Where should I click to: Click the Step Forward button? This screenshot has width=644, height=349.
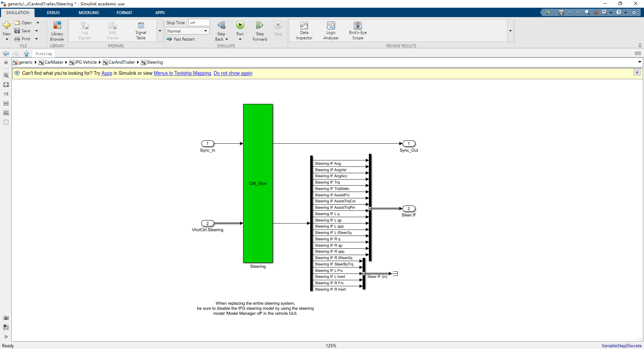[260, 31]
